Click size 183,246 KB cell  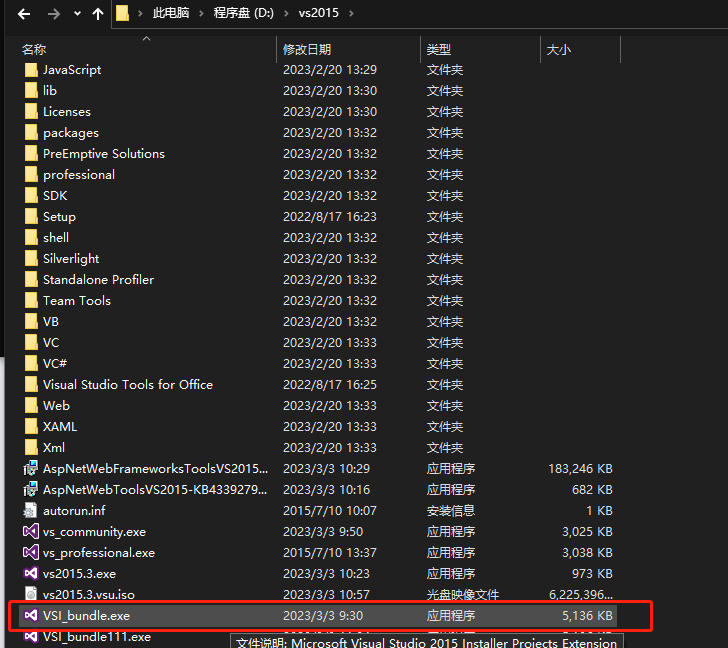pos(580,469)
